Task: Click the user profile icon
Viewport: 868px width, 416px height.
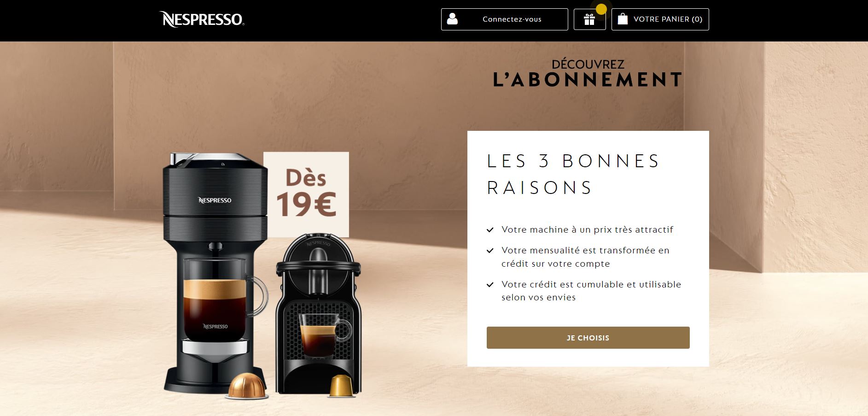Action: click(452, 19)
